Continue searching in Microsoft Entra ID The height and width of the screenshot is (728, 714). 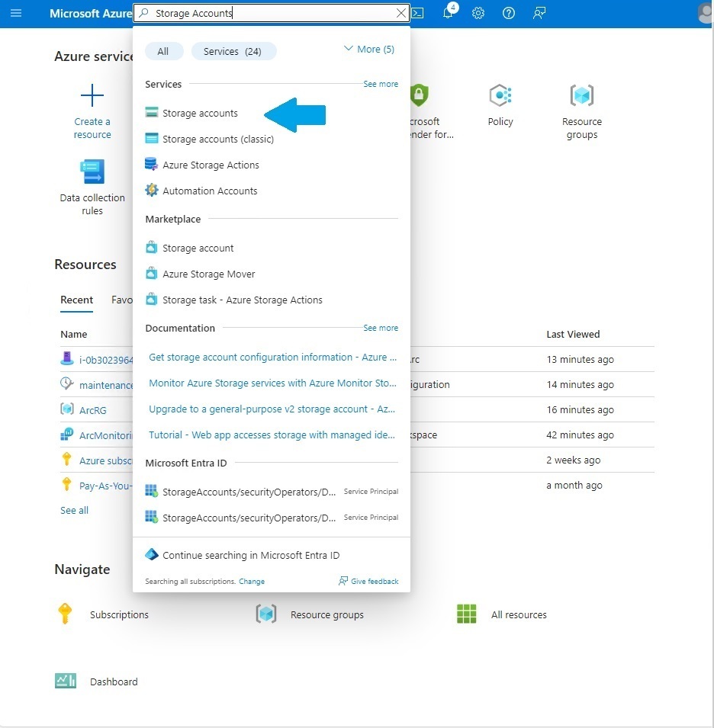pos(251,556)
